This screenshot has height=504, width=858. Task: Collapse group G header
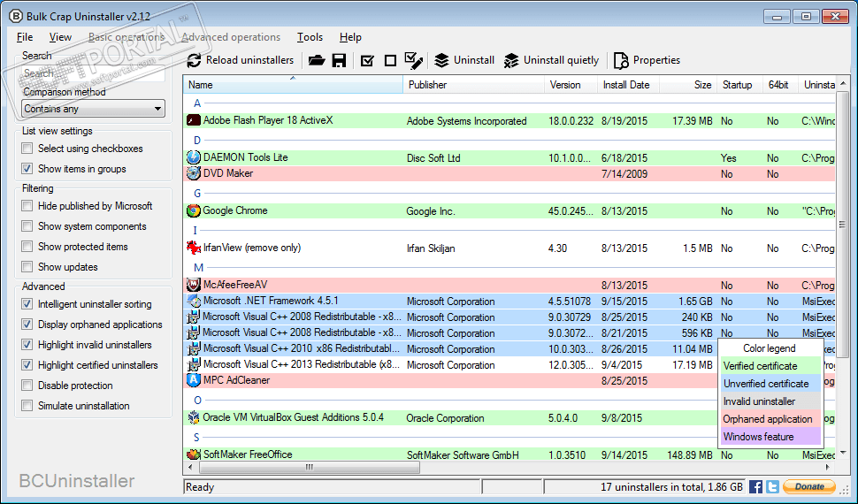point(197,193)
